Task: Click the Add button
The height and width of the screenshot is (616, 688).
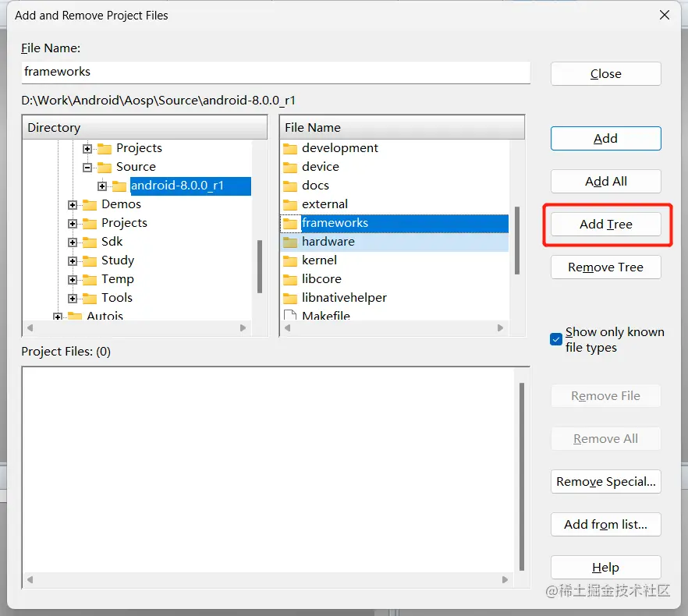Action: pyautogui.click(x=605, y=139)
